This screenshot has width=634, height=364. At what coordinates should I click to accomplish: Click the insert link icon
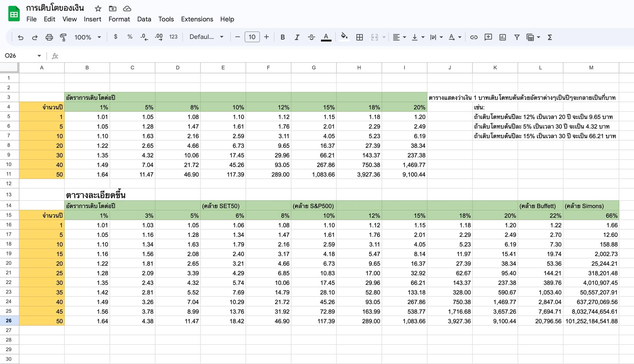click(x=474, y=37)
